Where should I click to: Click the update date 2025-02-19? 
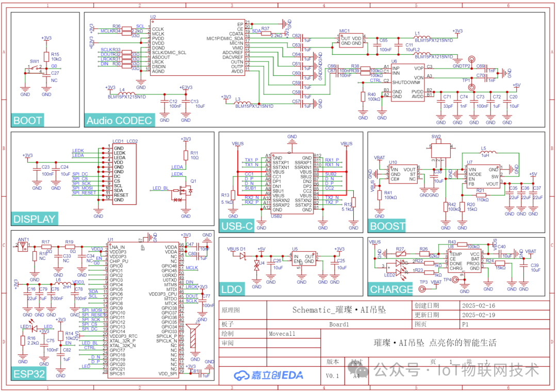click(479, 315)
